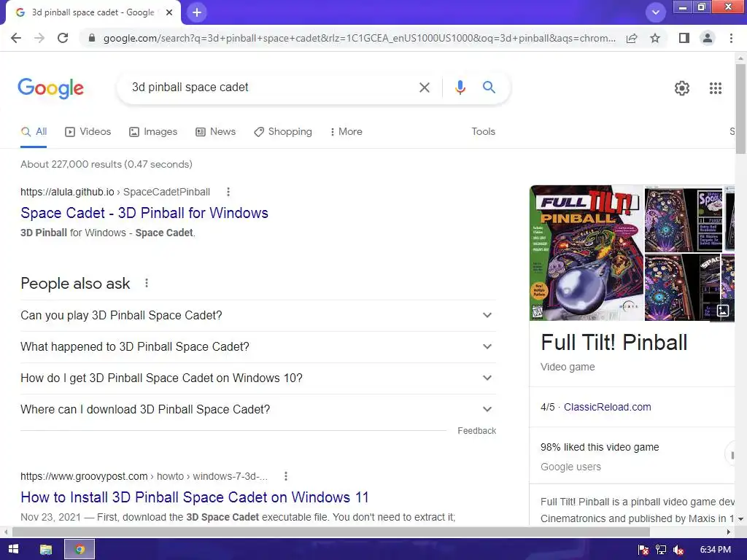This screenshot has height=560, width=747.
Task: Open Space Cadet - 3D Pinball for Windows link
Action: click(x=144, y=213)
